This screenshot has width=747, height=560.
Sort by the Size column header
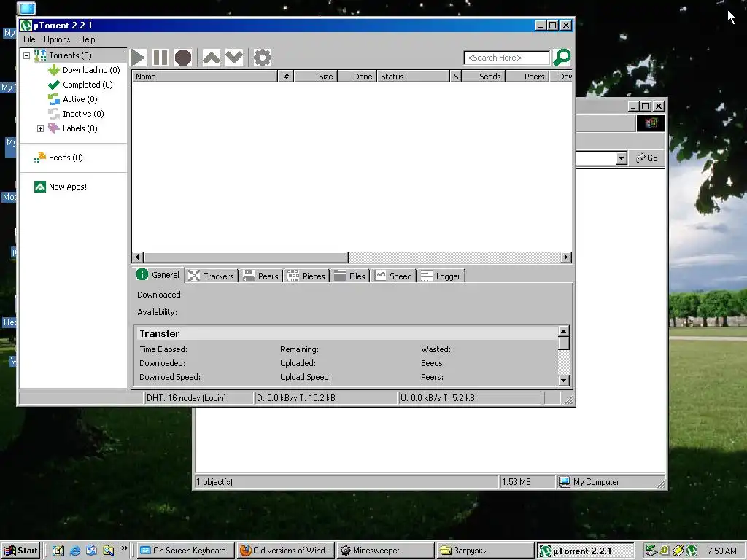316,76
